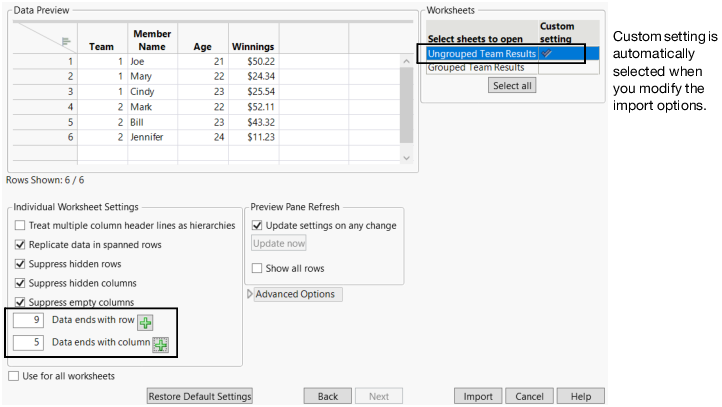Click the column alignment icon in the data preview corner
Screen dimensions: 722x407
tap(66, 42)
